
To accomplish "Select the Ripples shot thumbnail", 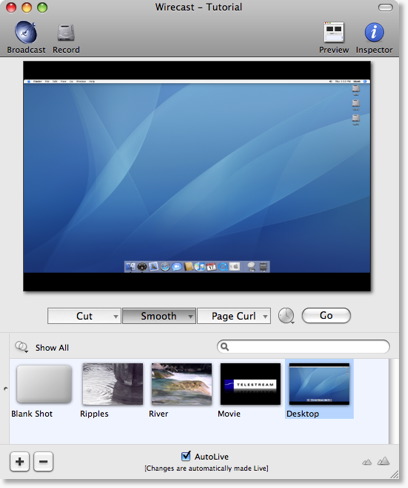I will tap(113, 384).
